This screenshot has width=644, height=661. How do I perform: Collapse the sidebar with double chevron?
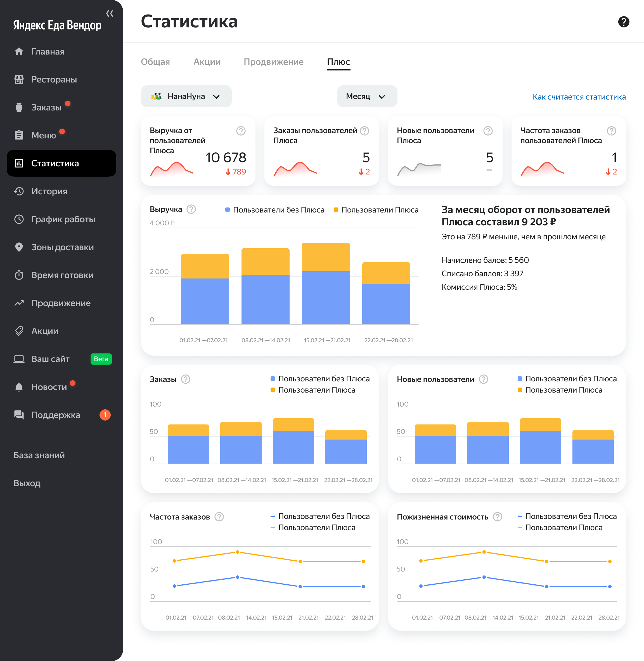click(x=110, y=13)
